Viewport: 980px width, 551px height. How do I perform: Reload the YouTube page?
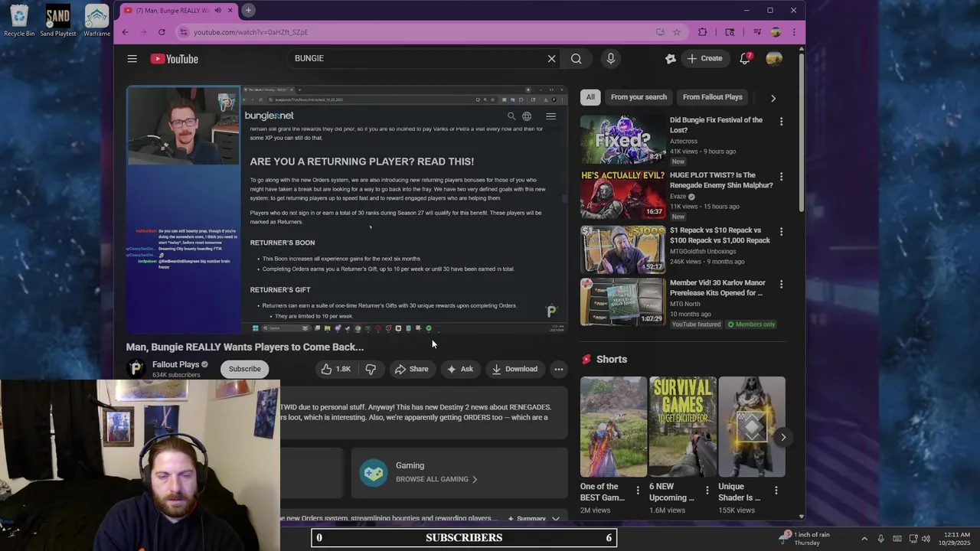(x=162, y=32)
